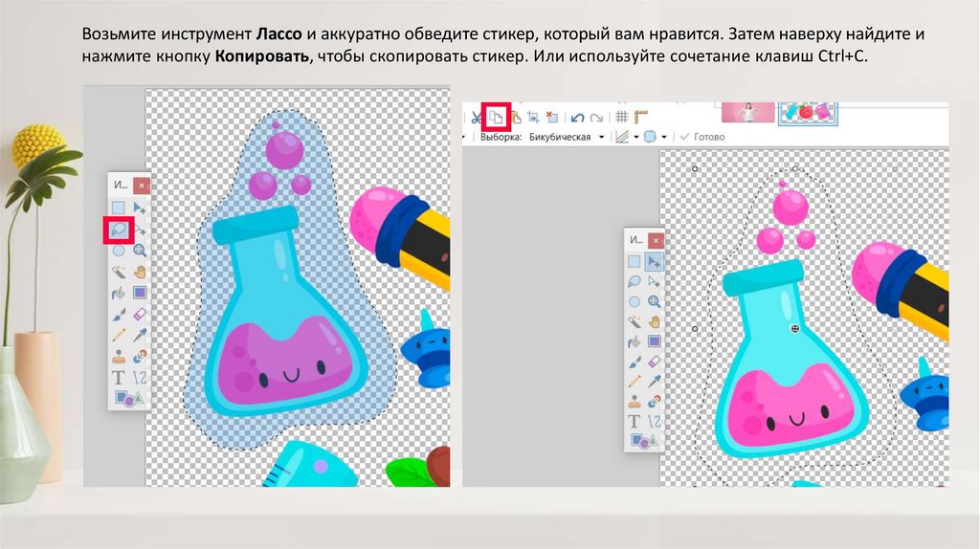
Task: Click the Redo arrow icon
Action: pyautogui.click(x=596, y=118)
